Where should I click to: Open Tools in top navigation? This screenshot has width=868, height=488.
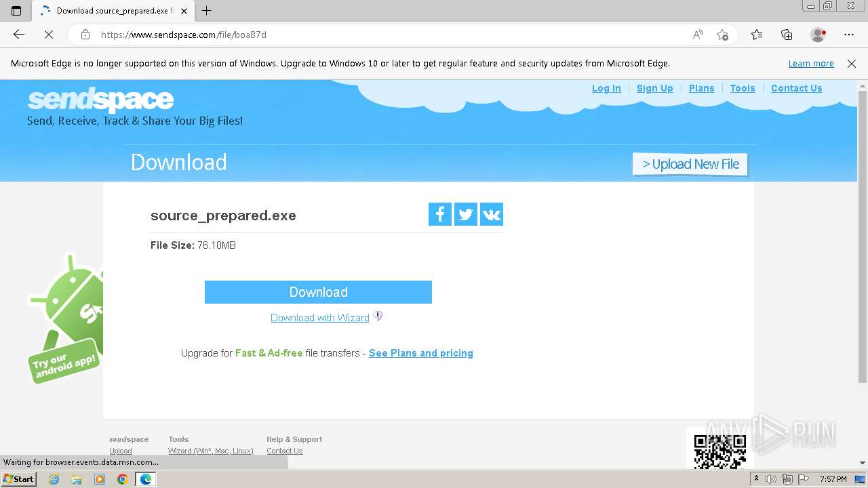pos(743,88)
